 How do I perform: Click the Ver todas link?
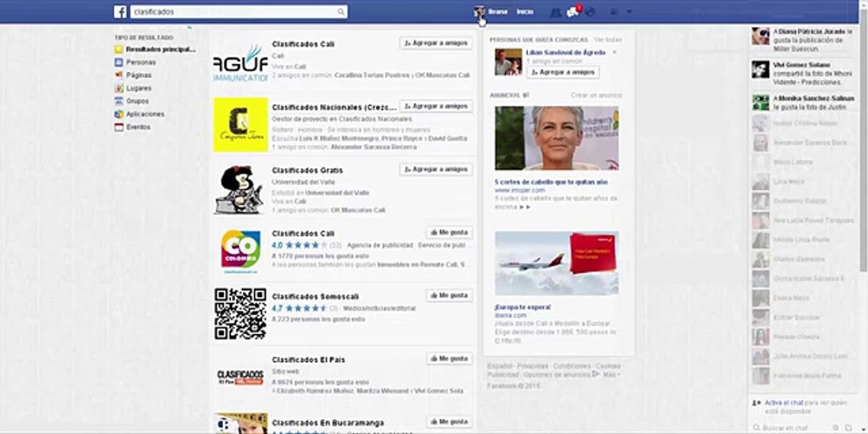(608, 40)
